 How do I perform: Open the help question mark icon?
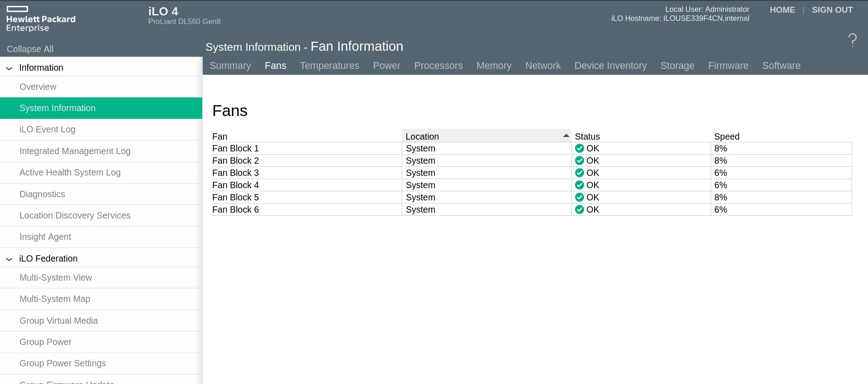[853, 40]
